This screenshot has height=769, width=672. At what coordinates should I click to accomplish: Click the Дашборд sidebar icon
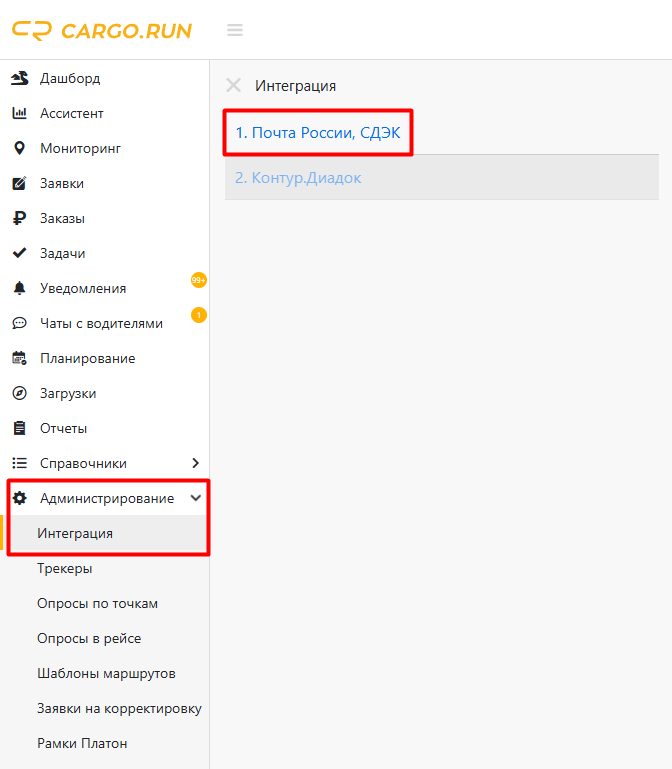[19, 78]
